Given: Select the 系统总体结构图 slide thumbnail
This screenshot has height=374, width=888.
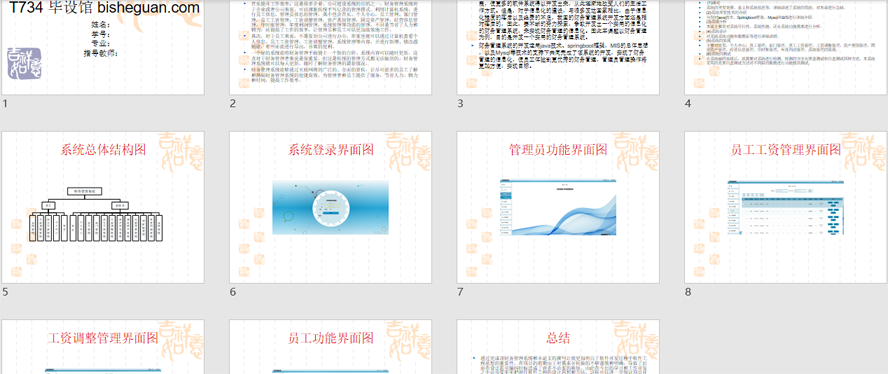Looking at the screenshot, I should coord(103,207).
